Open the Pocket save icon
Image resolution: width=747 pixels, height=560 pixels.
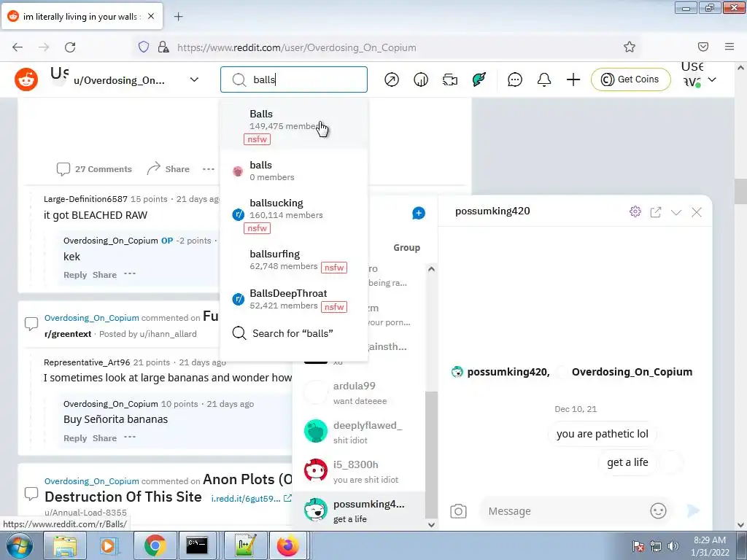tap(703, 47)
